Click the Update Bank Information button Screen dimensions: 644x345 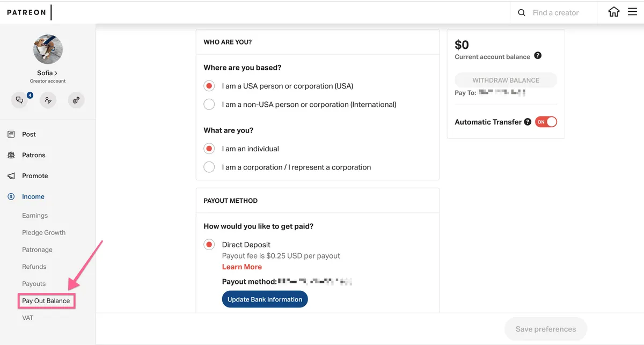click(x=265, y=299)
